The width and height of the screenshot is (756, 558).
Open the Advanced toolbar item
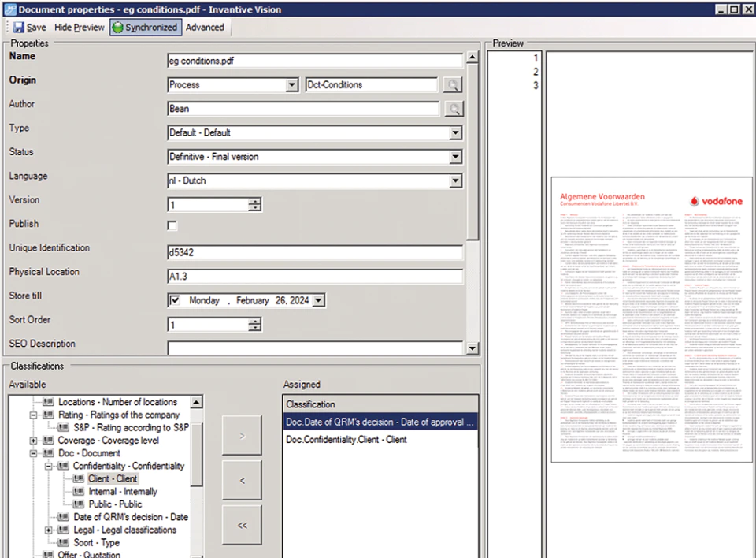coord(205,28)
